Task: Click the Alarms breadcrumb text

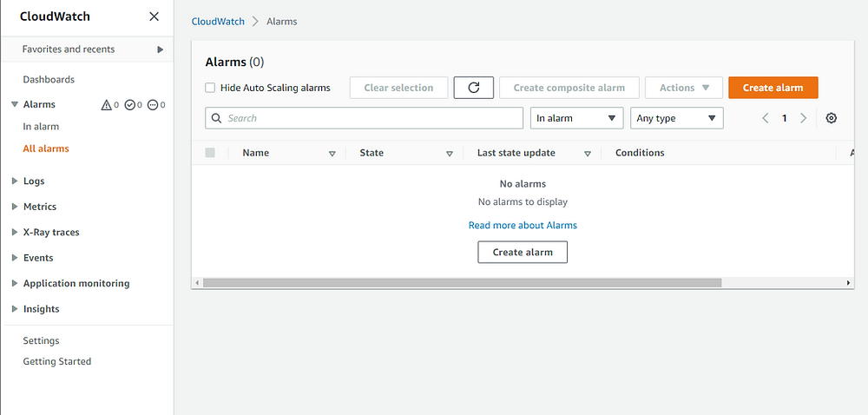Action: (282, 22)
